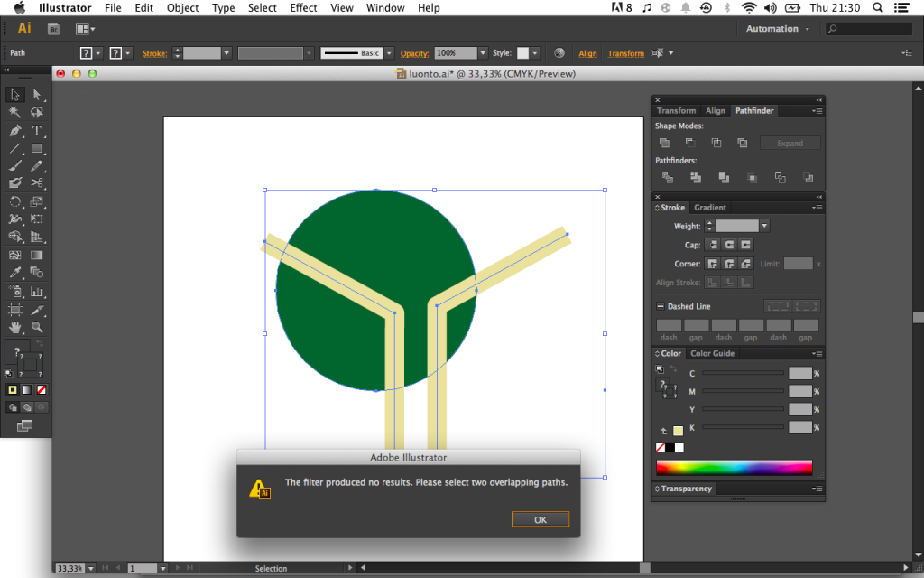This screenshot has height=578, width=924.
Task: Choose the Miter Join corner option
Action: (x=713, y=264)
